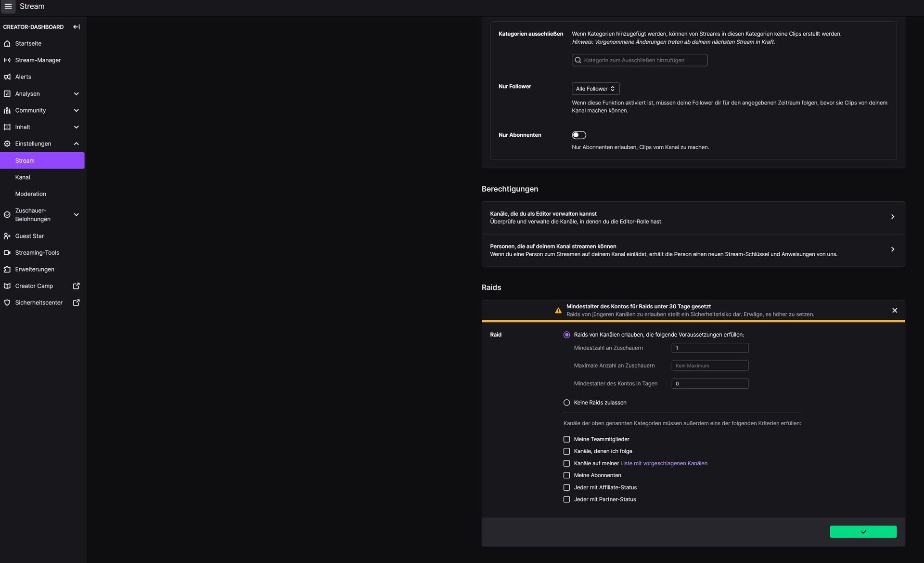Screen dimensions: 924x563
Task: Open the Erweiterungen puzzle icon
Action: coord(7,269)
